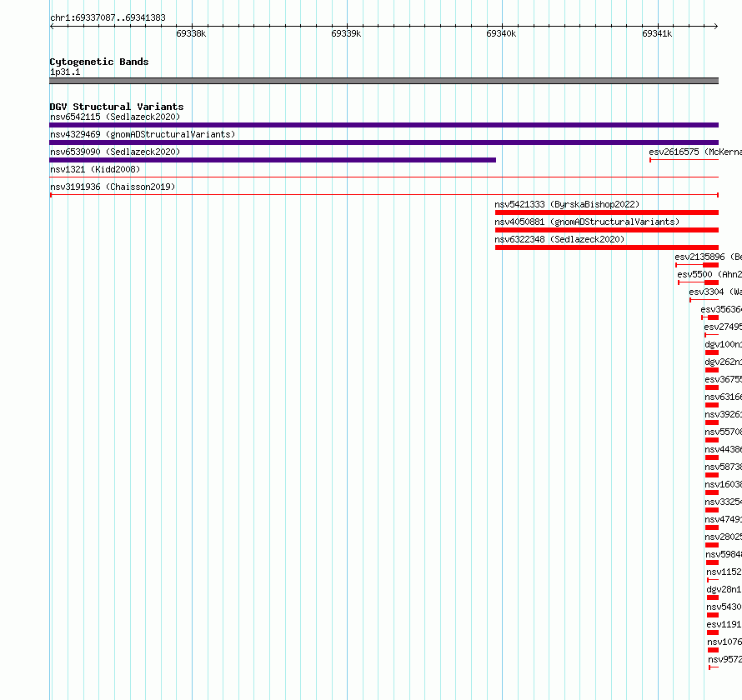Open nsv6539090 (Sedlazeck2020) variant label
The width and height of the screenshot is (742, 700).
(115, 152)
